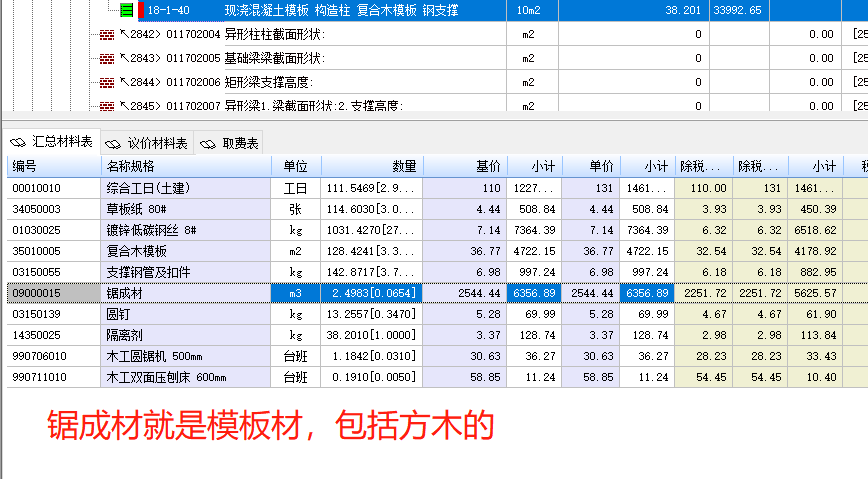Click the 镀锌低碳钢丝 8# cell

click(186, 230)
